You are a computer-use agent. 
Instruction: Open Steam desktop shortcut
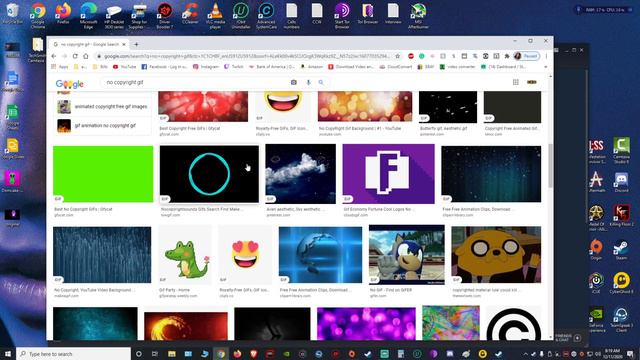click(x=621, y=250)
